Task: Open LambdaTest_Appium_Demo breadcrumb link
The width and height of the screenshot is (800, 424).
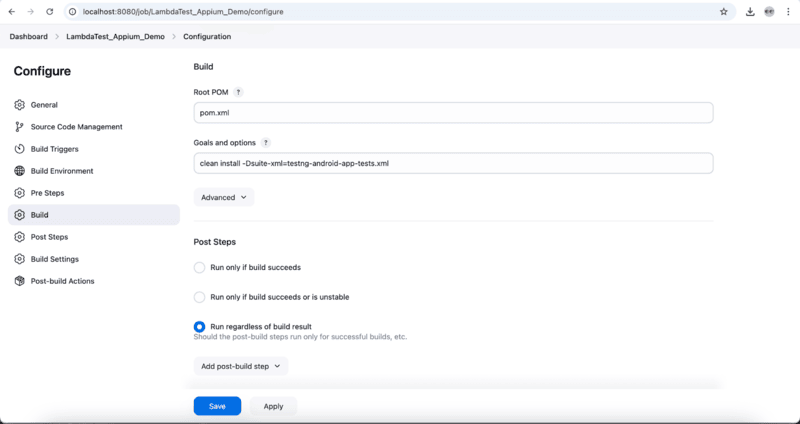Action: point(115,37)
